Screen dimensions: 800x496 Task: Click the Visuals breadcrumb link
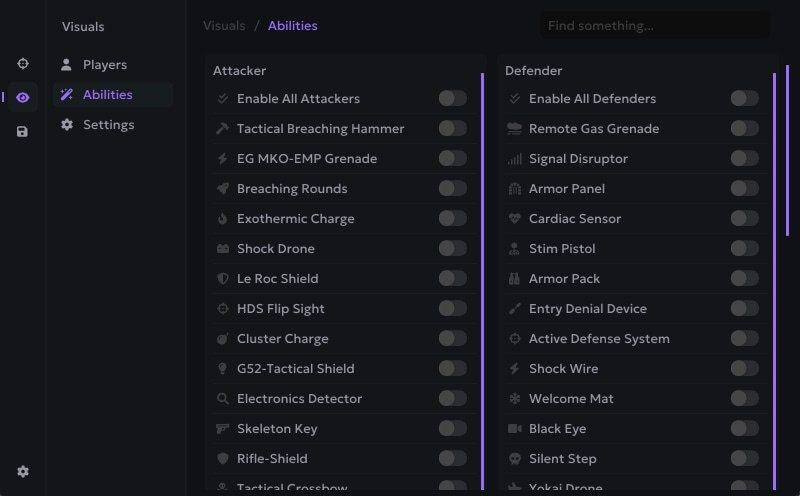(224, 25)
